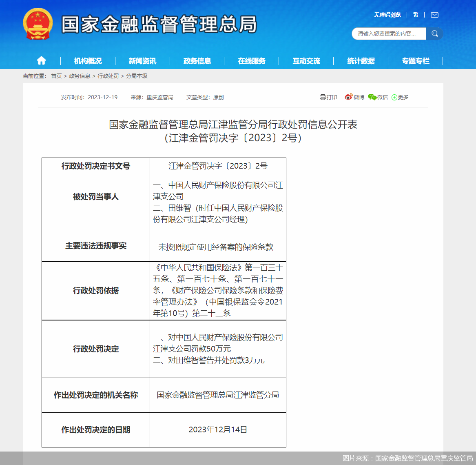476x465 pixels.
Task: Click 分局本级 in breadcrumb
Action: click(137, 76)
